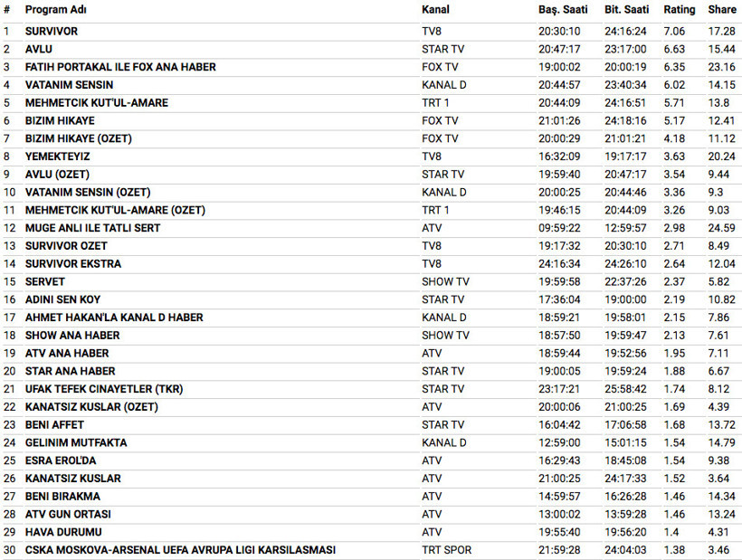Click the TRT SPOR channel cell

coord(447,550)
